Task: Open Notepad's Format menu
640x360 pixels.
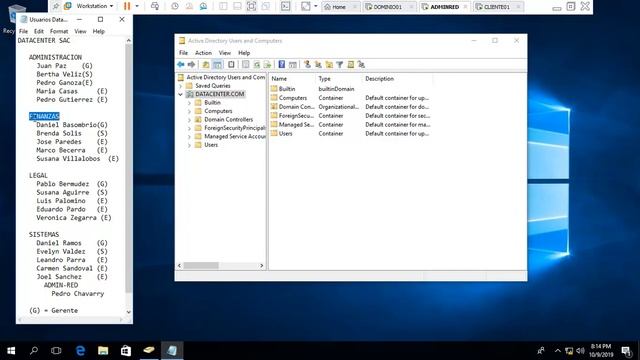Action: (59, 31)
